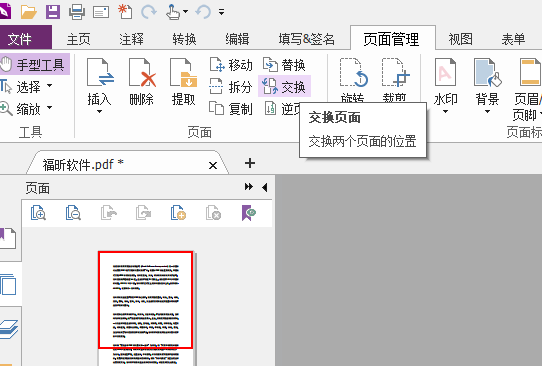Switch to the 视图 tab
Image resolution: width=542 pixels, height=366 pixels.
click(460, 39)
